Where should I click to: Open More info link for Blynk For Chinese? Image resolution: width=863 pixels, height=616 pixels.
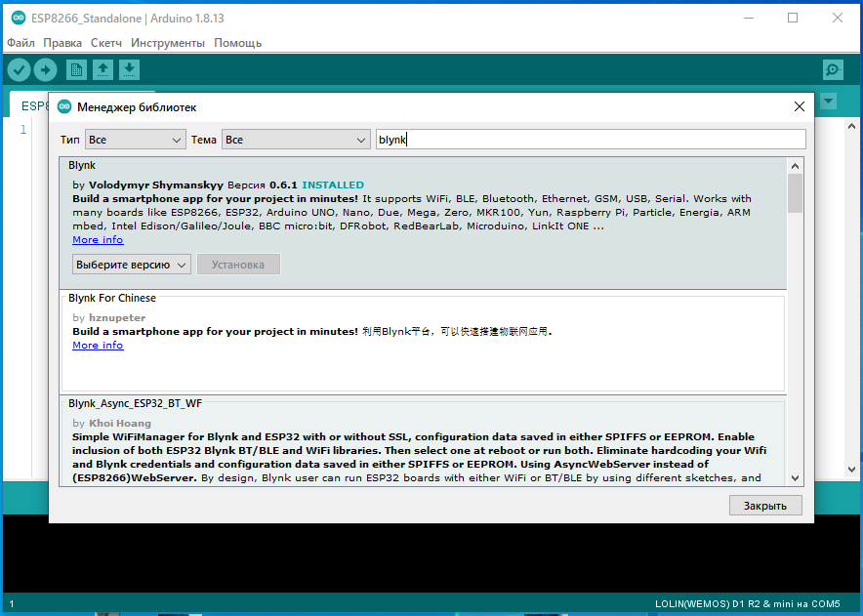pyautogui.click(x=98, y=346)
